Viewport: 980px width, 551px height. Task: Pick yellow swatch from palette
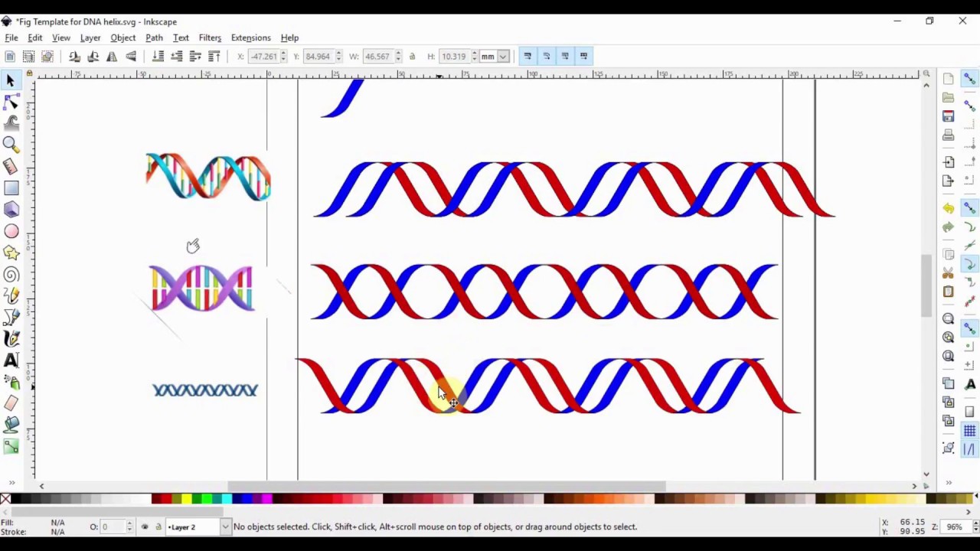187,500
